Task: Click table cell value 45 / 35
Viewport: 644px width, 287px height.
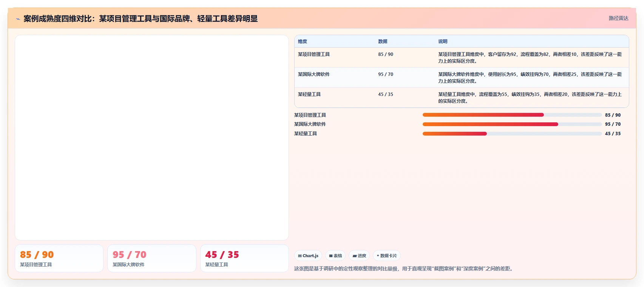Action: [x=386, y=94]
